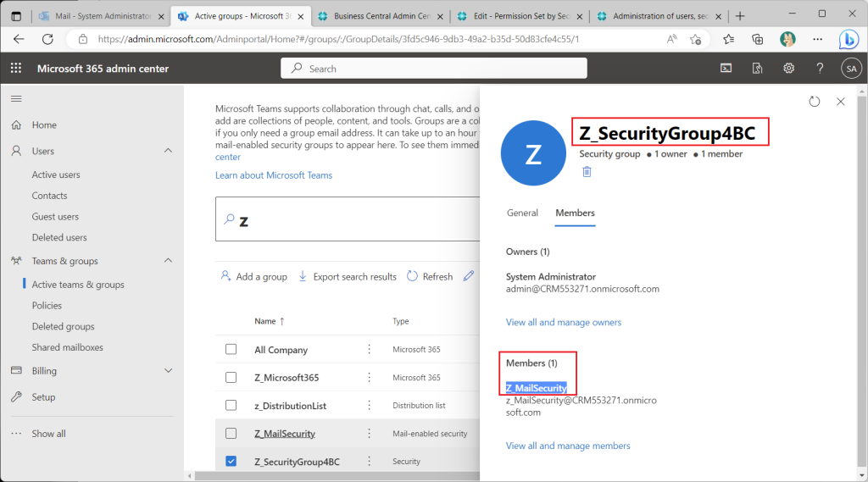
Task: Expand the Billing navigation section
Action: tap(169, 370)
